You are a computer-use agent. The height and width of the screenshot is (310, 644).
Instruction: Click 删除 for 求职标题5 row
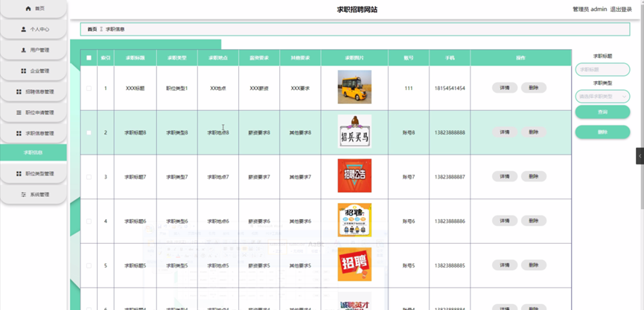(534, 265)
